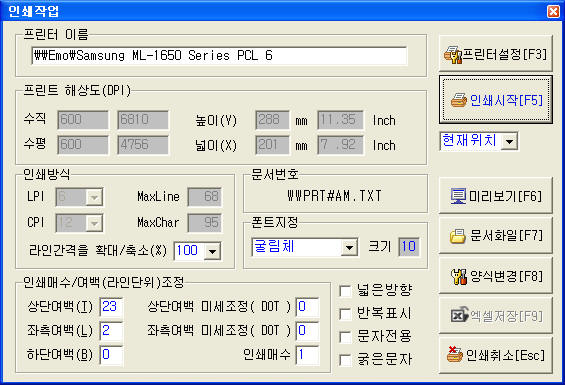
Task: Tick the 문자전용 checkbox
Action: (x=345, y=337)
